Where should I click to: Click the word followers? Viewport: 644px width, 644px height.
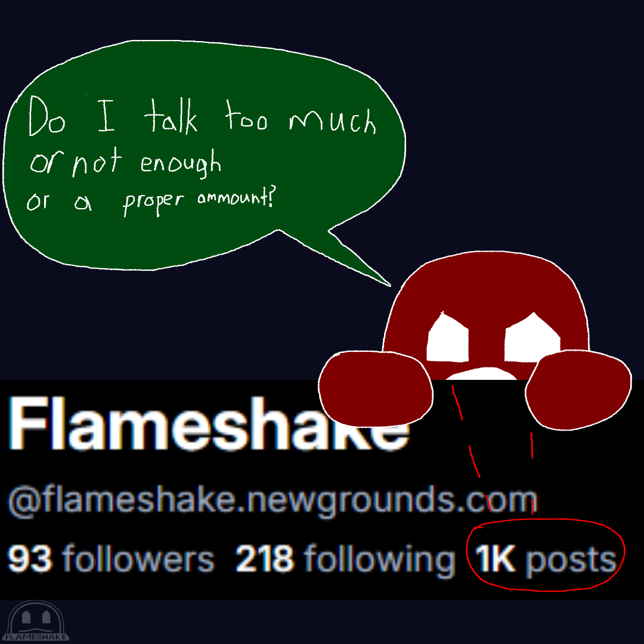[x=138, y=558]
